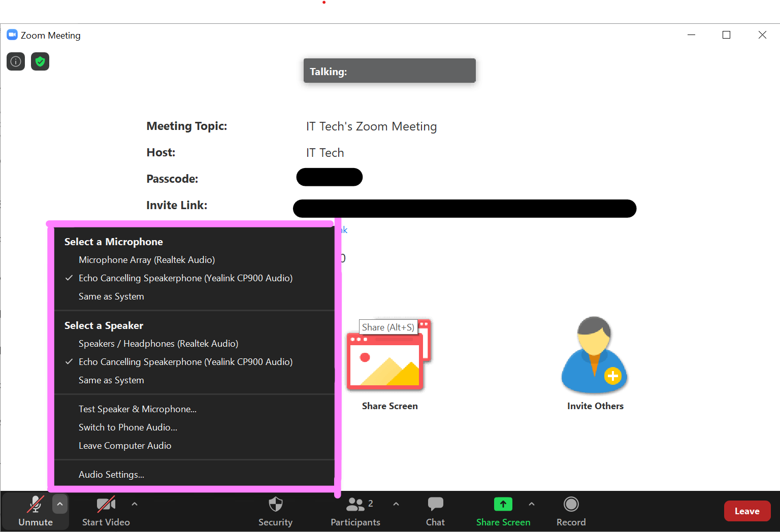Expand the arrow next to Participants

396,504
